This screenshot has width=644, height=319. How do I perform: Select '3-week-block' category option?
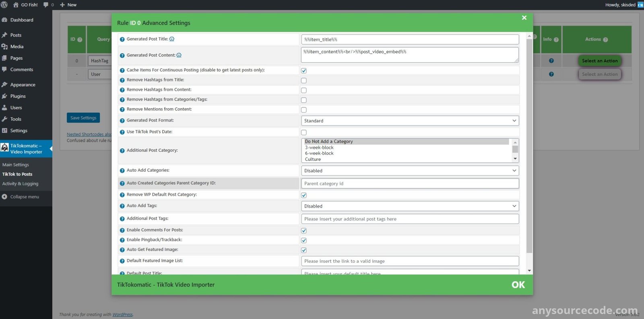407,148
